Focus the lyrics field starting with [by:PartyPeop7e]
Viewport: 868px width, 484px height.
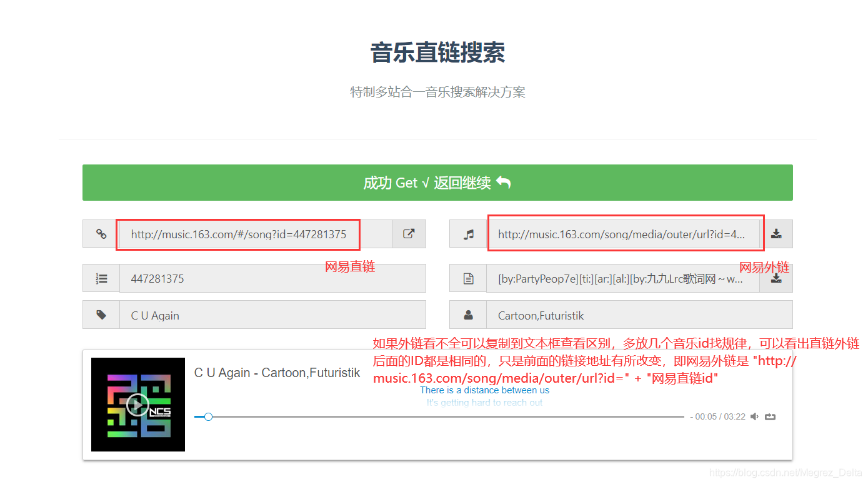[x=623, y=279]
